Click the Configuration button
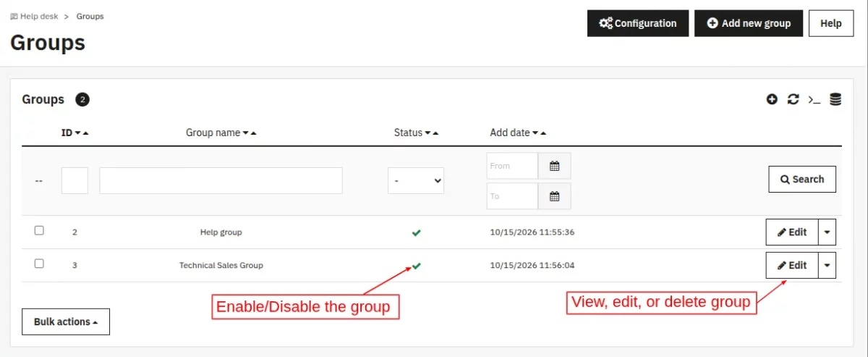This screenshot has height=357, width=868. pyautogui.click(x=637, y=23)
